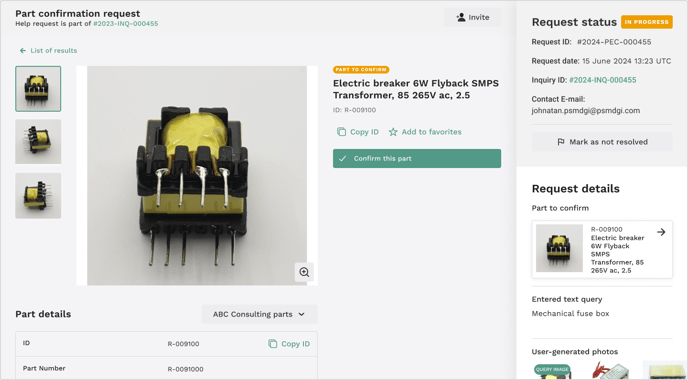Open Inquiry ID #2024-INQ-000455 link
The width and height of the screenshot is (688, 380).
click(602, 80)
